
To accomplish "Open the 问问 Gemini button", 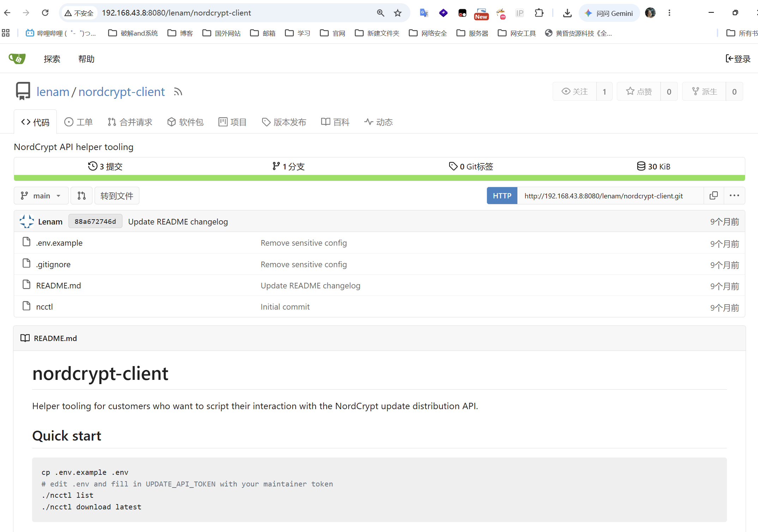I will pyautogui.click(x=609, y=13).
